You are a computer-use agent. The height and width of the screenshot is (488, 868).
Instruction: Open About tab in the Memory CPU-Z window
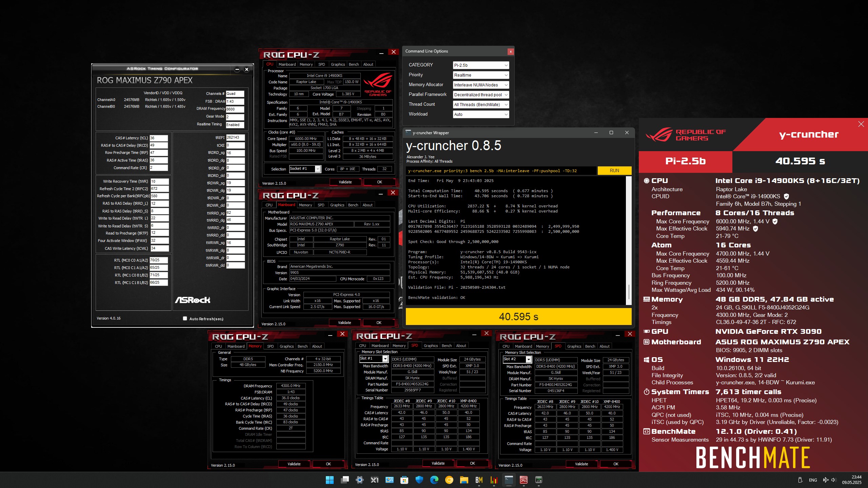(317, 346)
